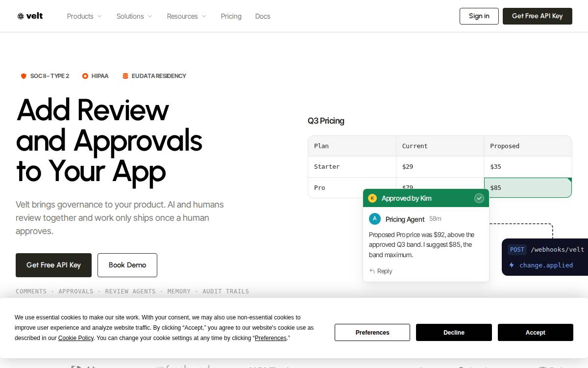The height and width of the screenshot is (368, 588).
Task: Click the lightning bolt icon beside change.applied
Action: tap(512, 265)
